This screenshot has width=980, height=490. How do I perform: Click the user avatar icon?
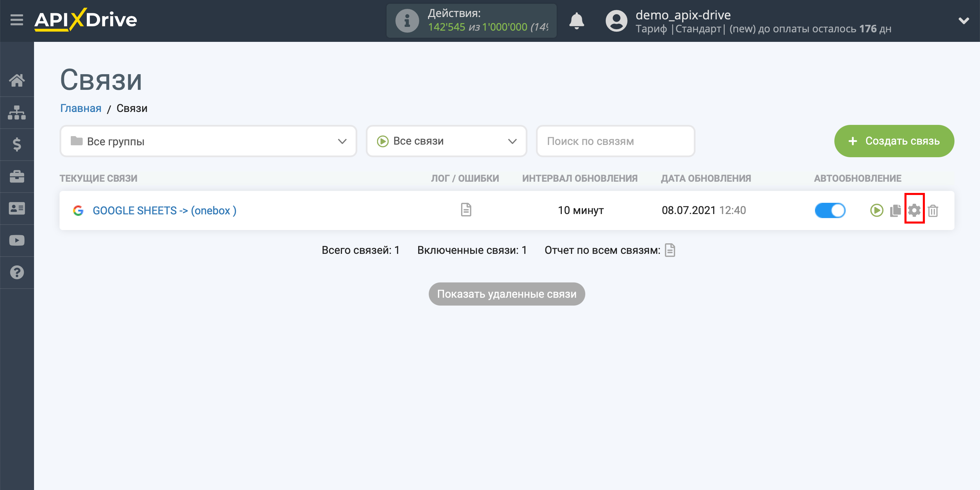point(616,20)
